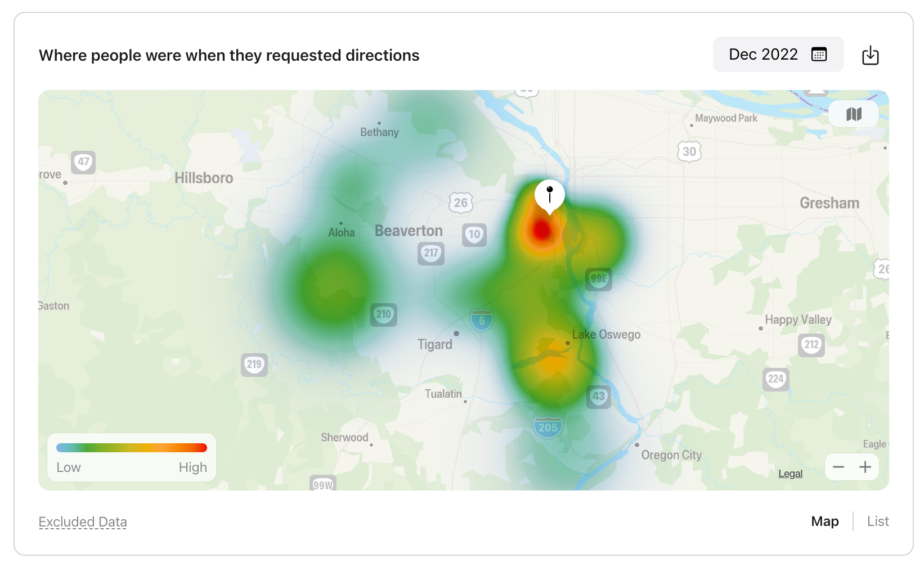Click the Lake Oswego map label
The width and height of the screenshot is (924, 567).
point(606,334)
